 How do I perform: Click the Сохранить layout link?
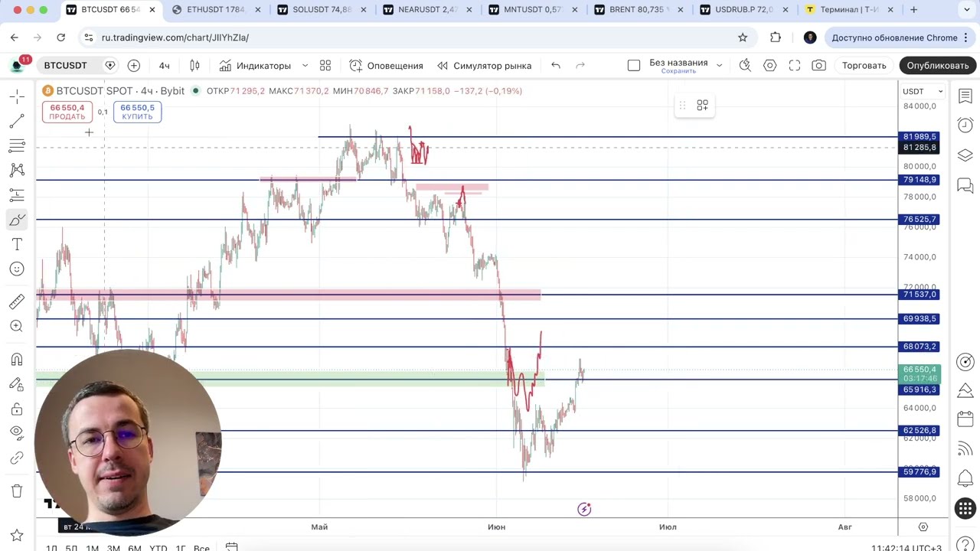click(678, 71)
